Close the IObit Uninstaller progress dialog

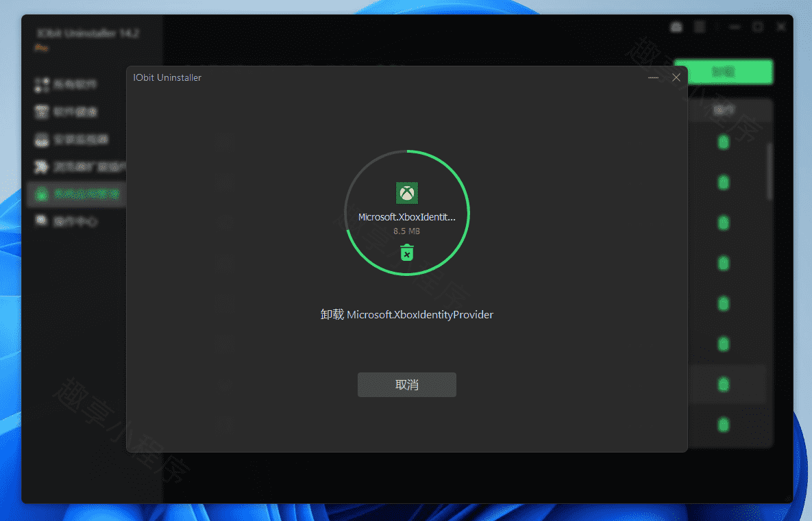(676, 77)
